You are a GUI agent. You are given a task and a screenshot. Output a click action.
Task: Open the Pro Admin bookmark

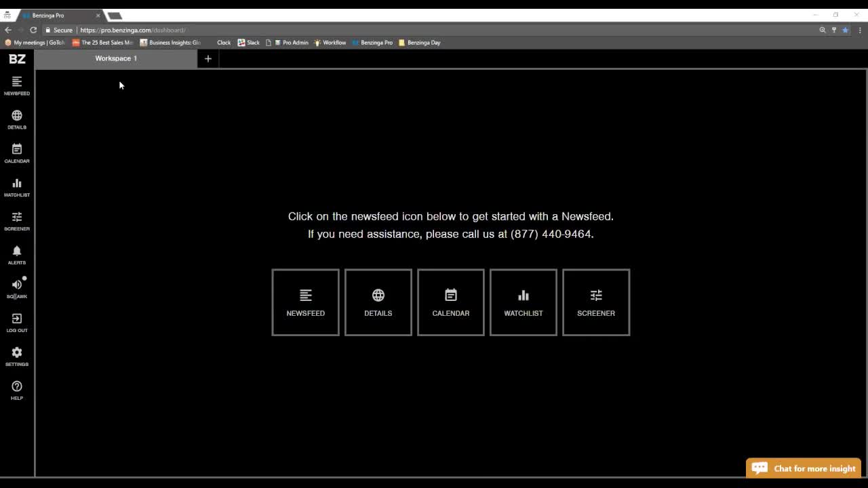tap(292, 43)
